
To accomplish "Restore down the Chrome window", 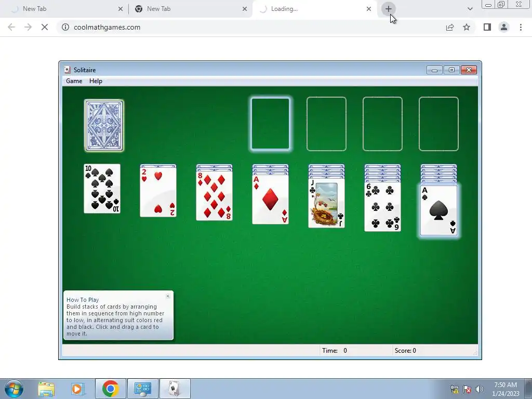I will (x=501, y=5).
